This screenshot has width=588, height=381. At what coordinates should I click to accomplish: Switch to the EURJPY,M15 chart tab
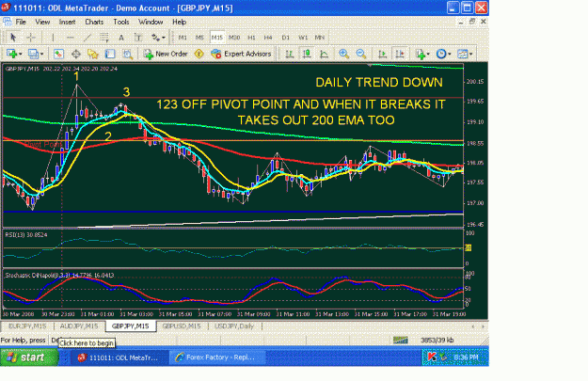[27, 326]
